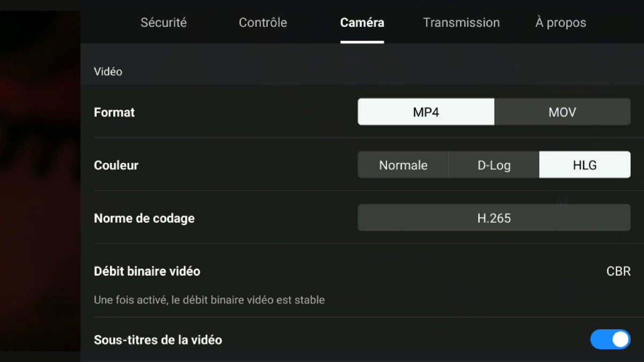Click the Norme de codage label
This screenshot has width=644, height=362.
click(144, 218)
